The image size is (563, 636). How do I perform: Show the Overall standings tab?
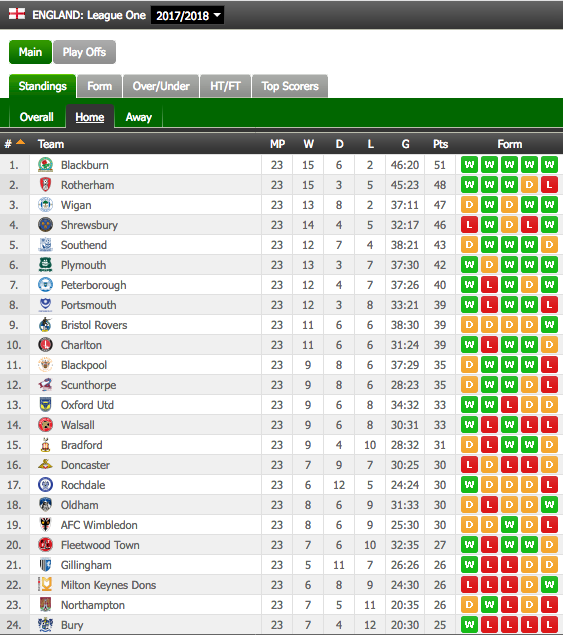point(37,117)
